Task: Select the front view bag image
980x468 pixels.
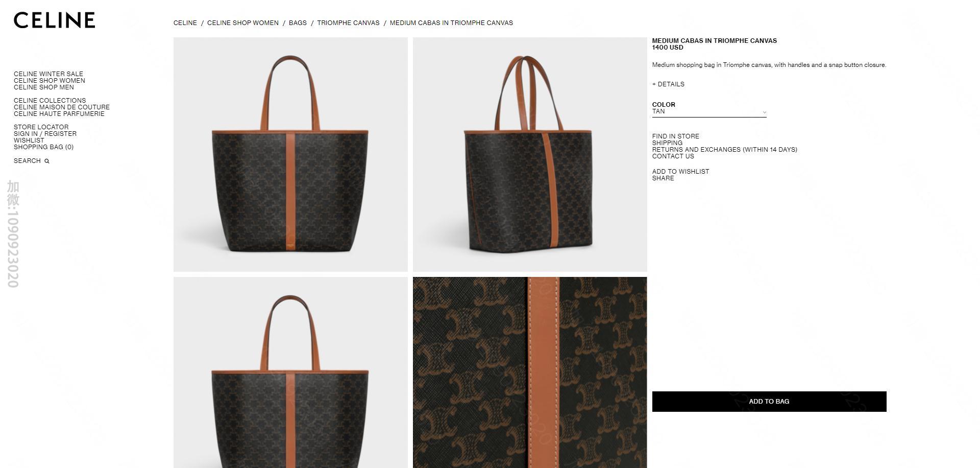Action: click(x=290, y=154)
